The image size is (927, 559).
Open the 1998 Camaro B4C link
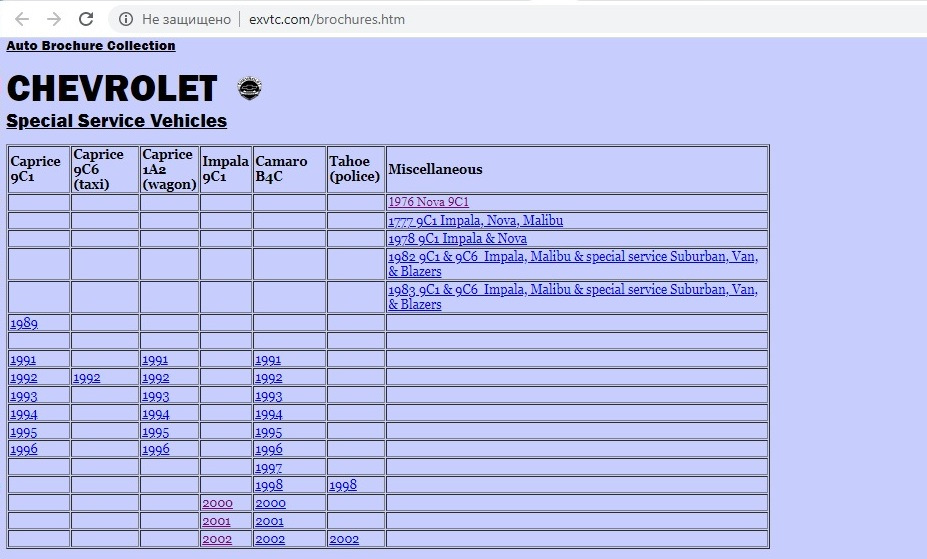tap(268, 485)
